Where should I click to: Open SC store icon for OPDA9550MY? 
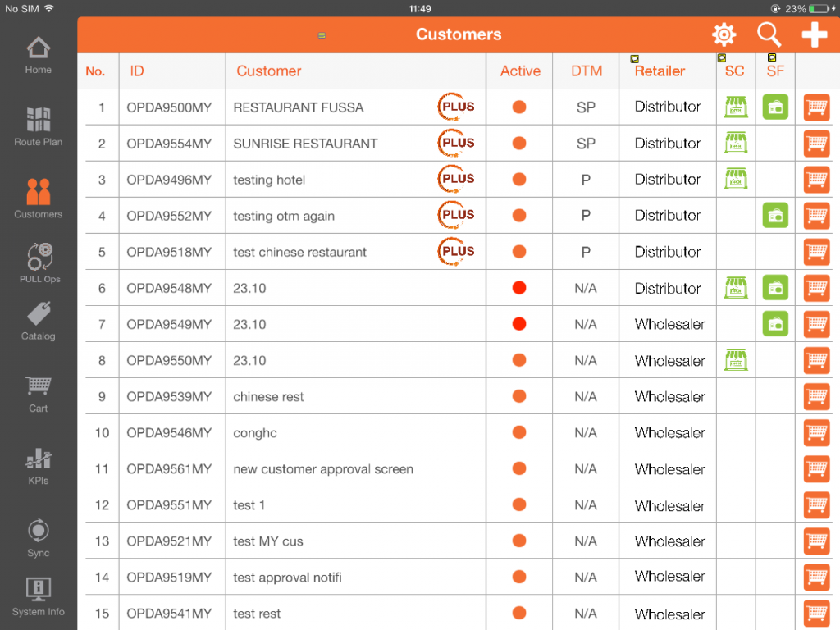(x=736, y=360)
